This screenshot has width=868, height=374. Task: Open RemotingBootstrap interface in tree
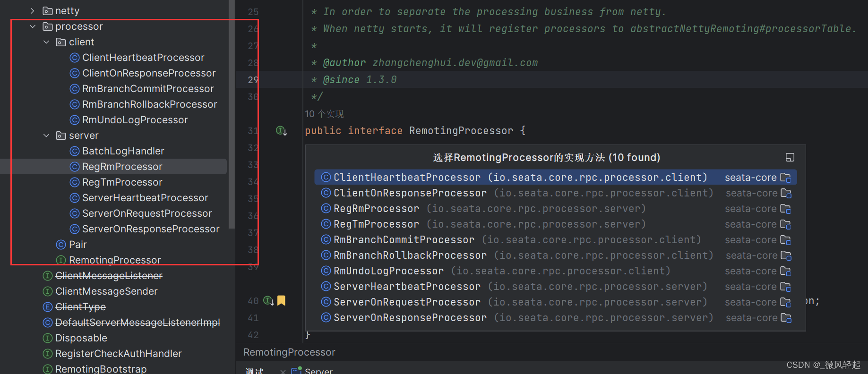pyautogui.click(x=101, y=369)
